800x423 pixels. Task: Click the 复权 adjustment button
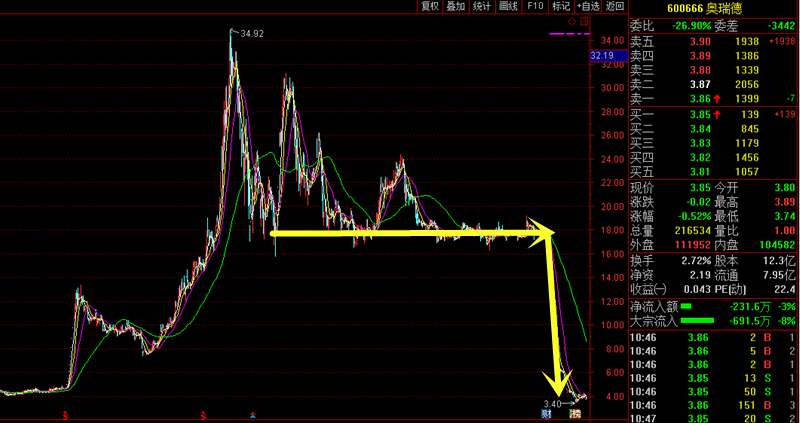430,6
